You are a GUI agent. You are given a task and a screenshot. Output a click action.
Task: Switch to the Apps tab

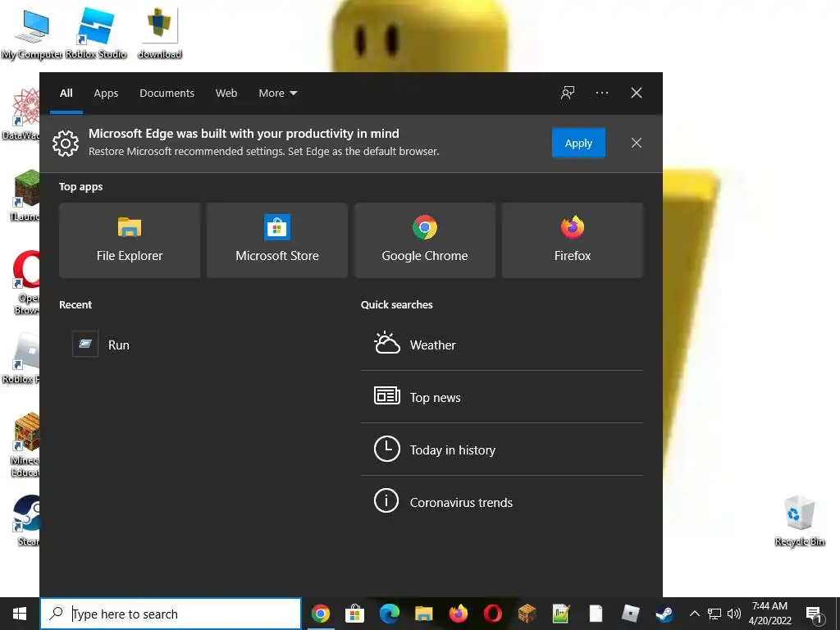[x=106, y=94]
